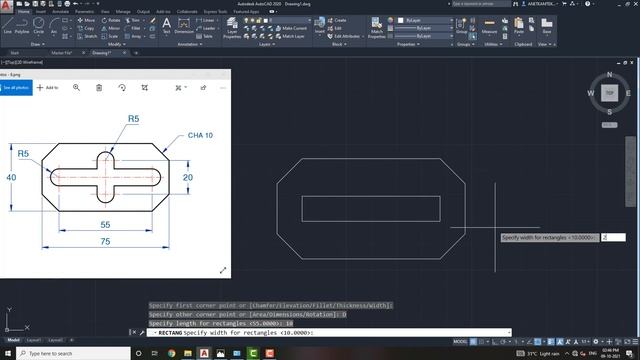Click the Make Current layer tool
640x360 pixels.
(291, 28)
